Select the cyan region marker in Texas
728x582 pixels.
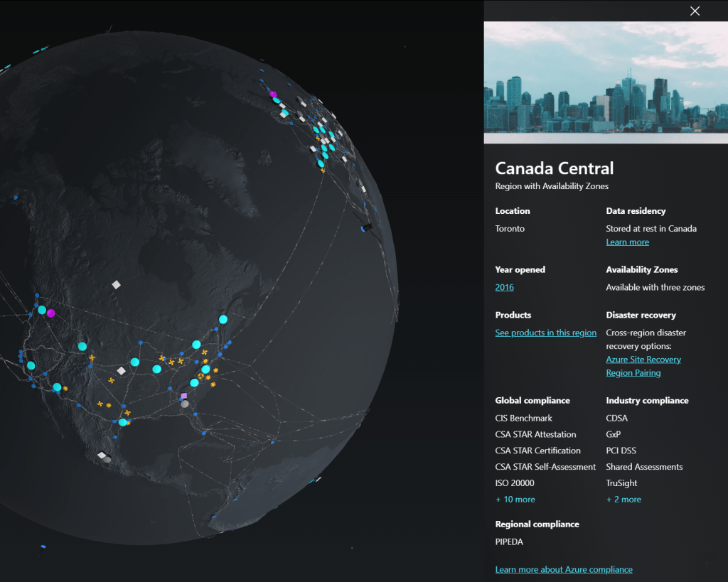point(123,422)
